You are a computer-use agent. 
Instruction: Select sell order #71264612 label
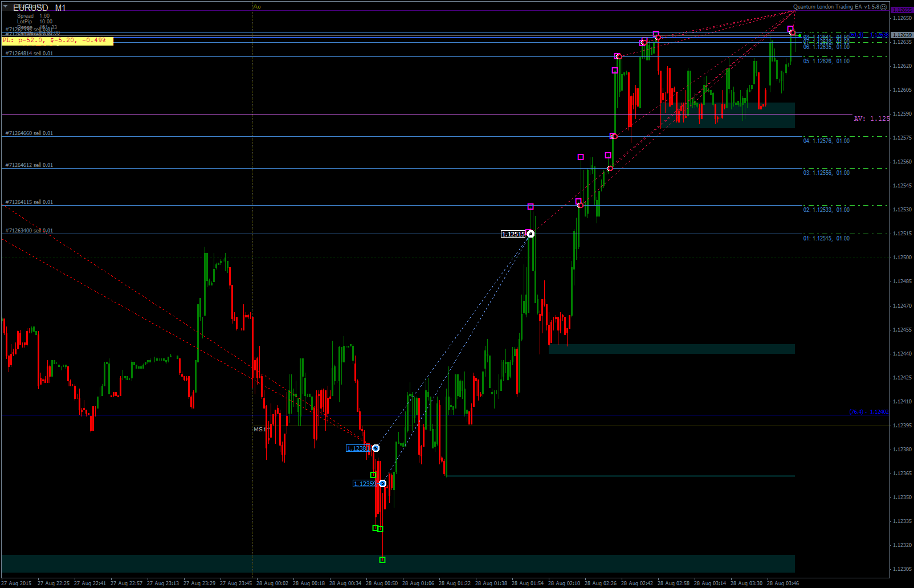(x=29, y=165)
